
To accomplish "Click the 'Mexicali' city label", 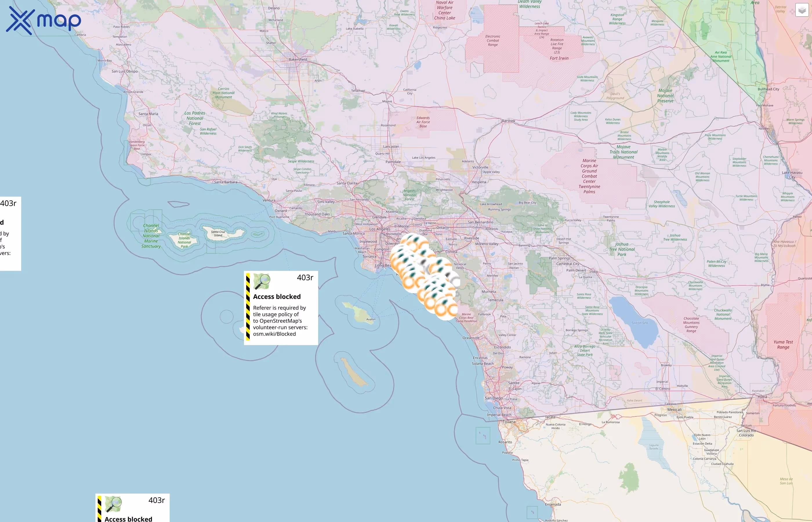I will (674, 409).
